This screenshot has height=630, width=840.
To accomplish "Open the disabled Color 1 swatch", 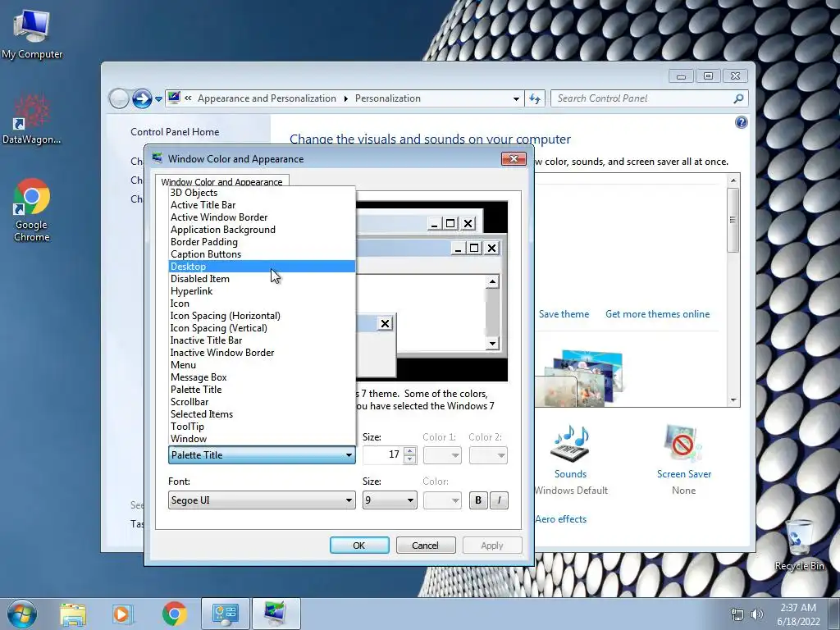I will [442, 455].
